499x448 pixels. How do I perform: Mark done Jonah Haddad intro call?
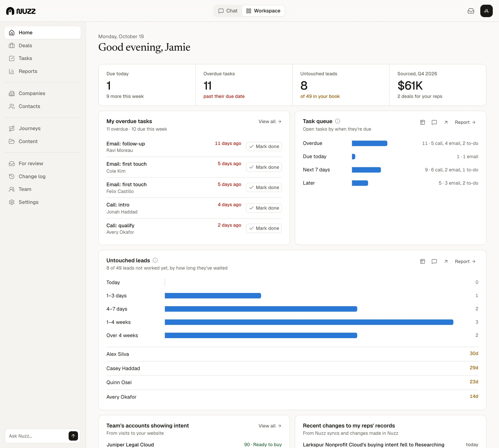point(264,208)
